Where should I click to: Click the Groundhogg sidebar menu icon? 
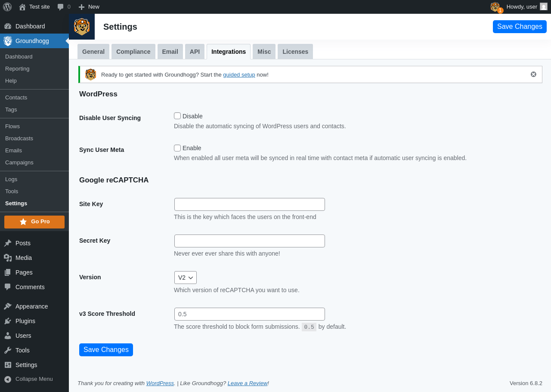(8, 41)
